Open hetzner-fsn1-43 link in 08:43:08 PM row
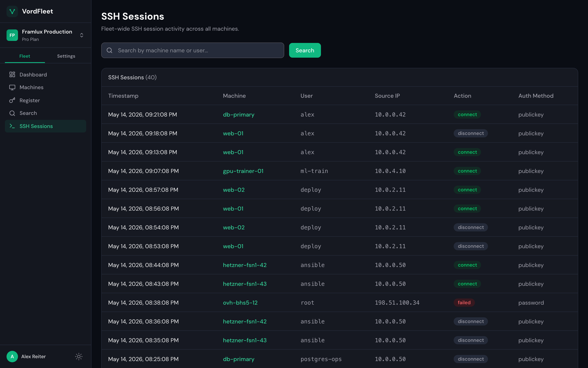Screen dimensions: 588x368 (x=245, y=284)
